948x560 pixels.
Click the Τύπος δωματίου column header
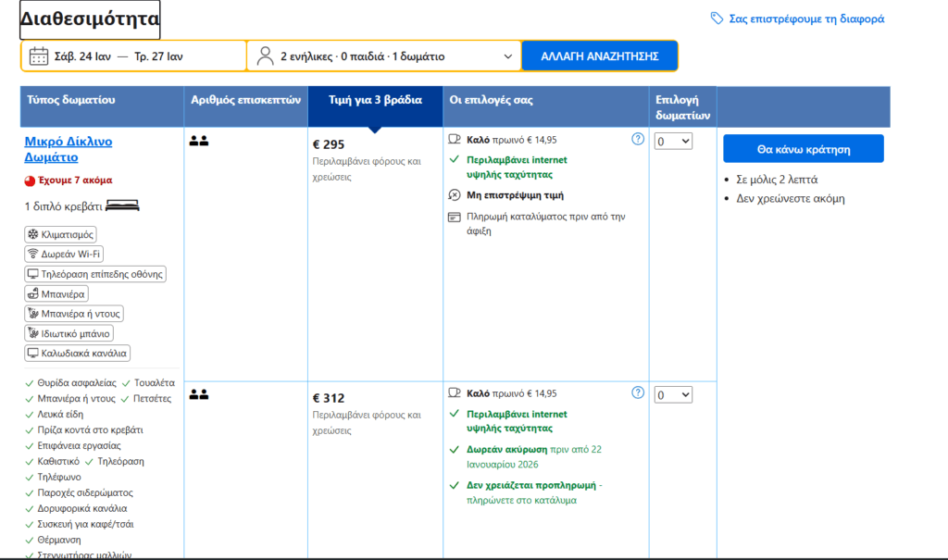71,100
